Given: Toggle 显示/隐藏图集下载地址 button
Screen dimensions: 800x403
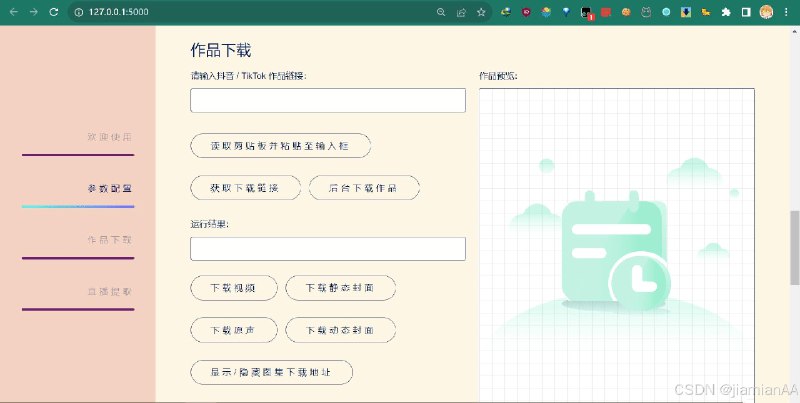Looking at the screenshot, I should tap(271, 372).
